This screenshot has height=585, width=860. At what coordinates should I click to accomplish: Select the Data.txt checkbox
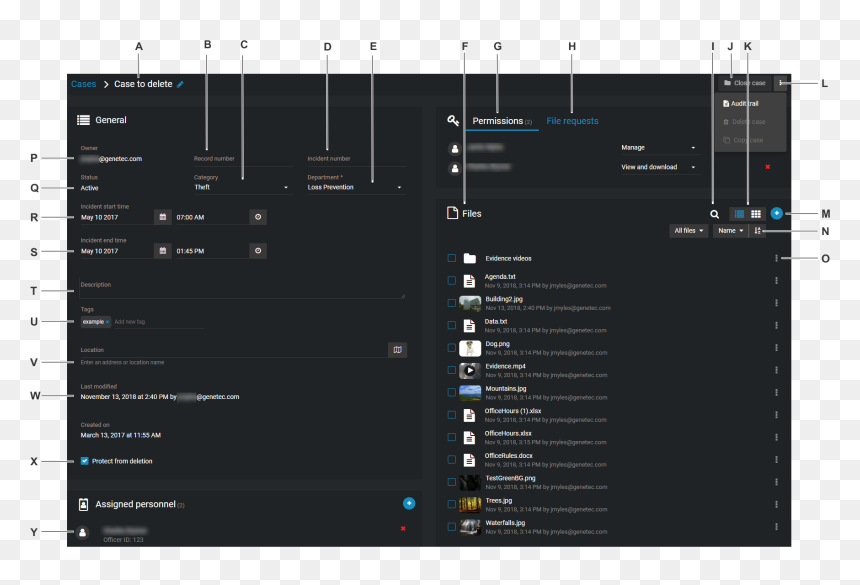(451, 326)
